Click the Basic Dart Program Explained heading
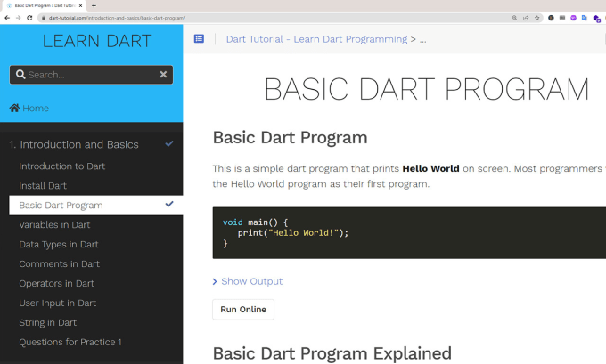Image resolution: width=606 pixels, height=364 pixels. coord(332,353)
